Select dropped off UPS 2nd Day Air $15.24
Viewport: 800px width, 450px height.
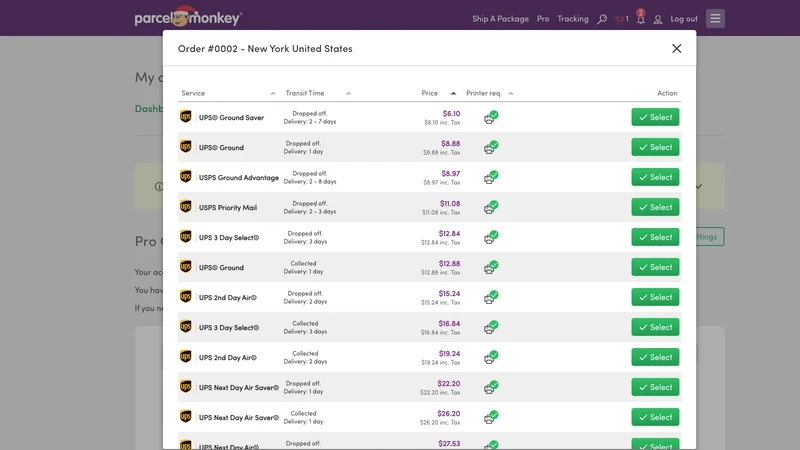(655, 297)
